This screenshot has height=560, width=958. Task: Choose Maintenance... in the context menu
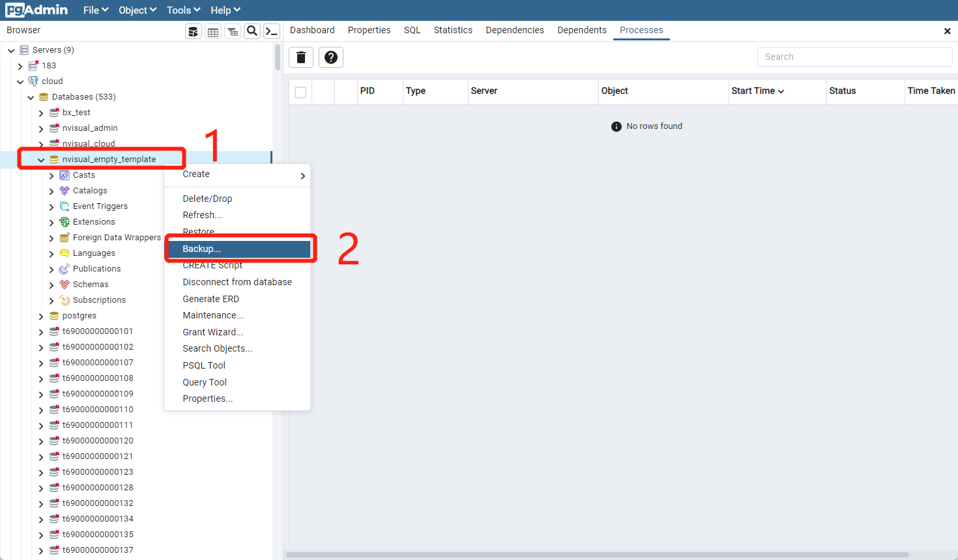click(x=213, y=315)
